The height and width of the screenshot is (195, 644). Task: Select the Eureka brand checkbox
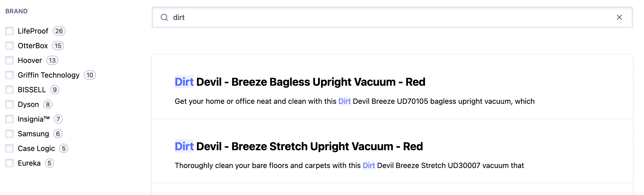pos(10,163)
